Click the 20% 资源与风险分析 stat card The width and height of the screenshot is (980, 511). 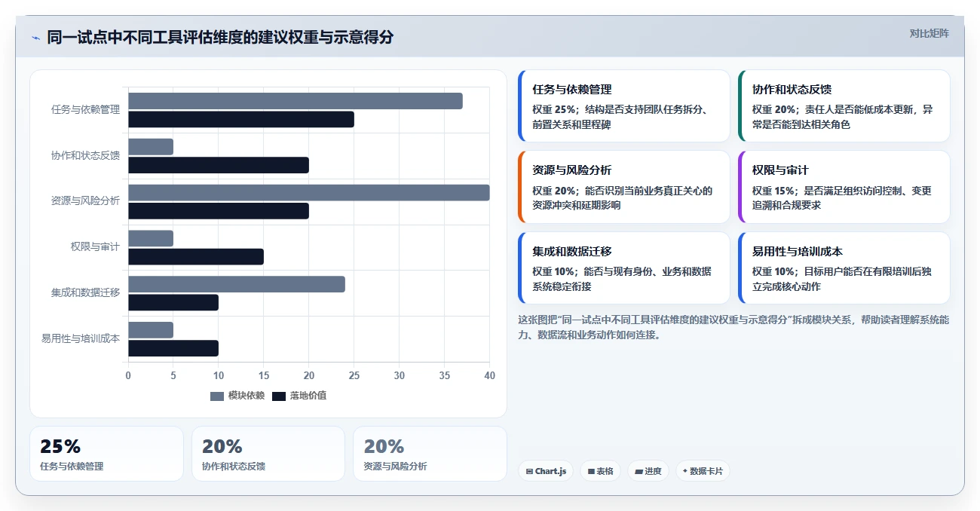pos(430,454)
